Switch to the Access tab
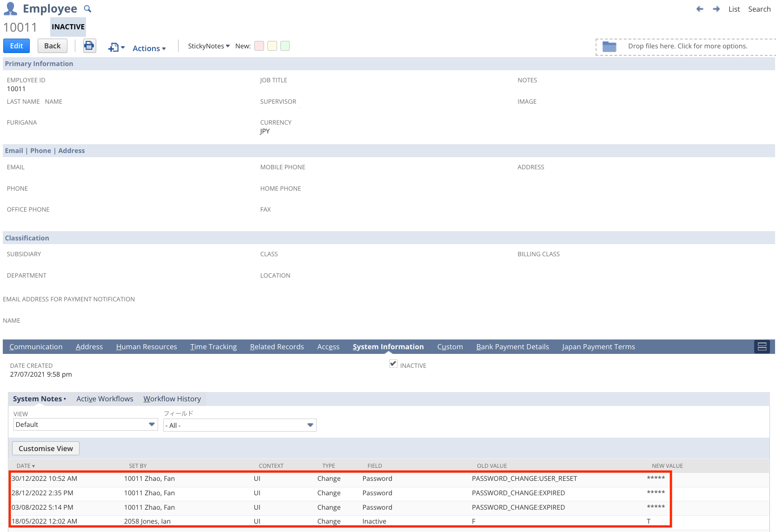This screenshot has height=532, width=776. click(328, 347)
